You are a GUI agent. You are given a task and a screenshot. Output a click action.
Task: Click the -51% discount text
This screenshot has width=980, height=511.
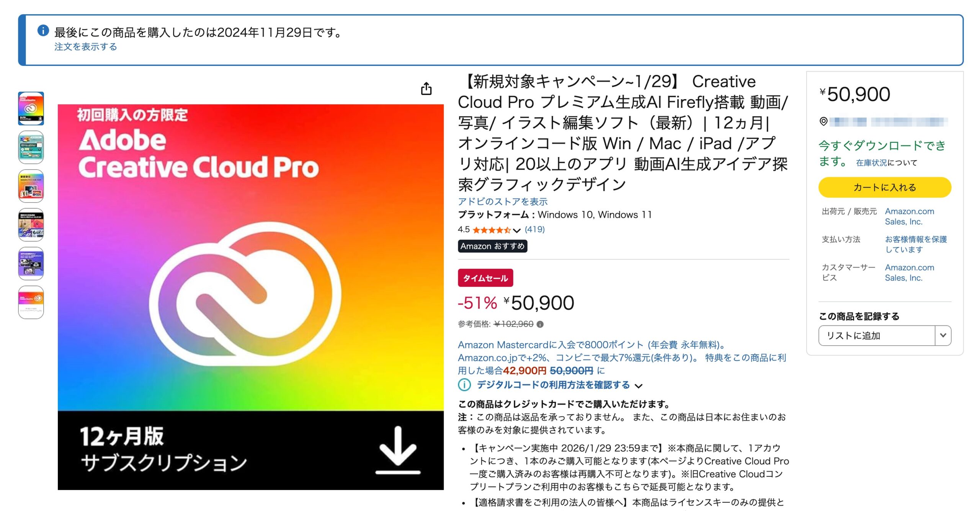[477, 303]
